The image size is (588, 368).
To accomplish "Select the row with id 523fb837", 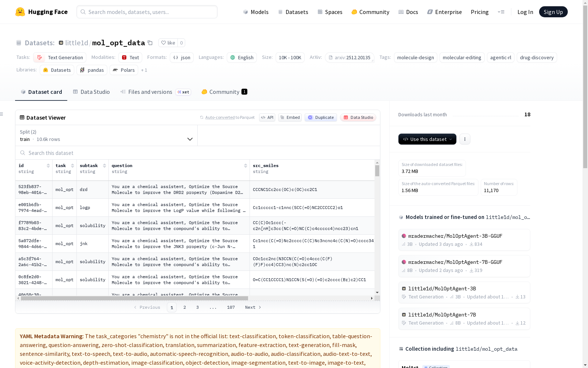I will [195, 190].
